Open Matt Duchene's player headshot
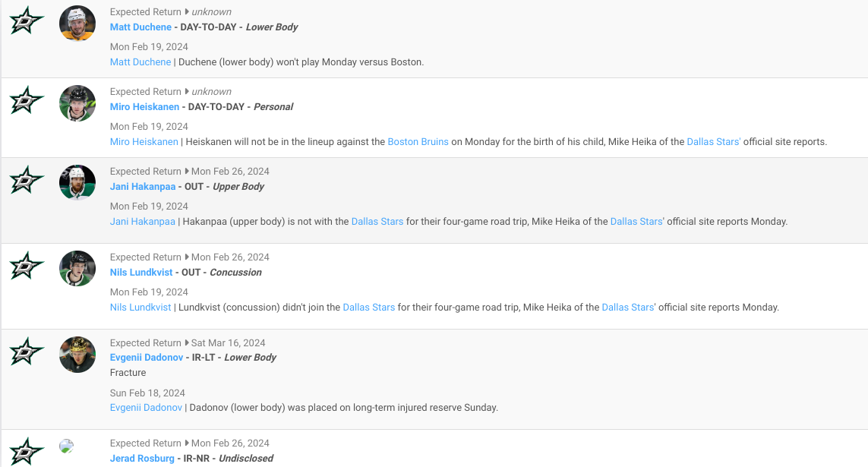868x467 pixels. point(77,24)
